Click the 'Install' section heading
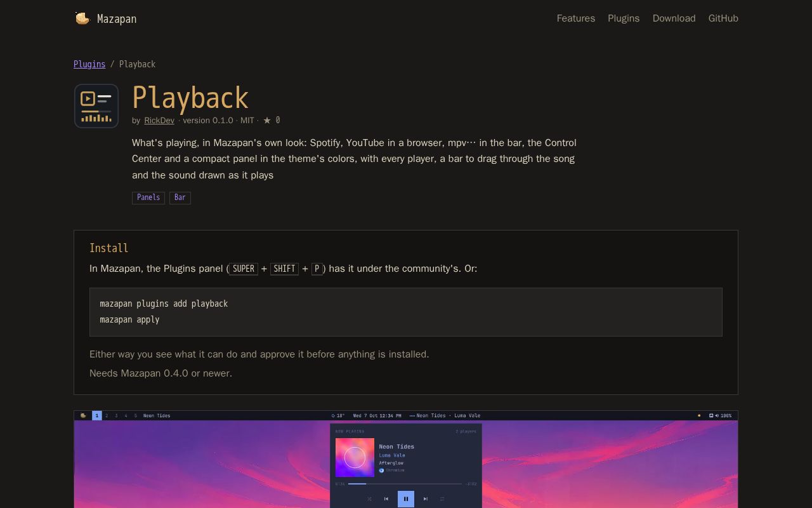812x508 pixels. click(109, 248)
